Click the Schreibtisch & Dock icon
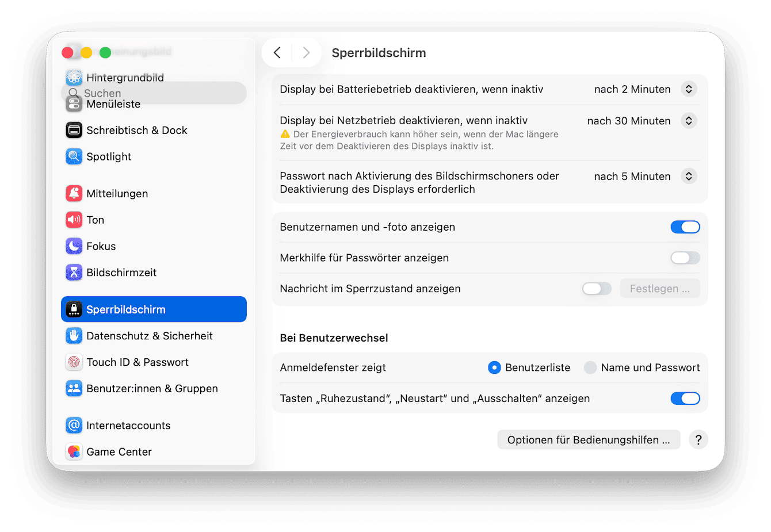771x532 pixels. [74, 130]
